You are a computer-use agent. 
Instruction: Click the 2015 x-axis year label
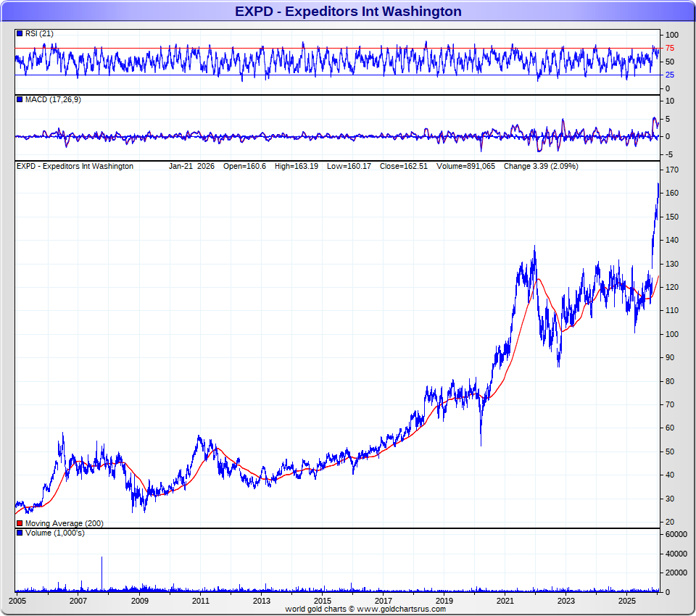tap(323, 601)
